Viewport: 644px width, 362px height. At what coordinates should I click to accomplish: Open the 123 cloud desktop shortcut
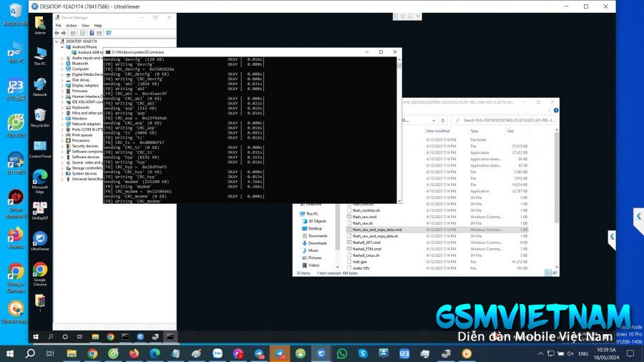tap(16, 87)
